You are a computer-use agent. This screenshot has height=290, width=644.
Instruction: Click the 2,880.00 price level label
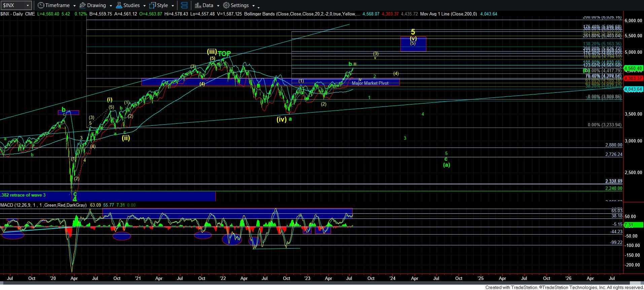pos(614,145)
